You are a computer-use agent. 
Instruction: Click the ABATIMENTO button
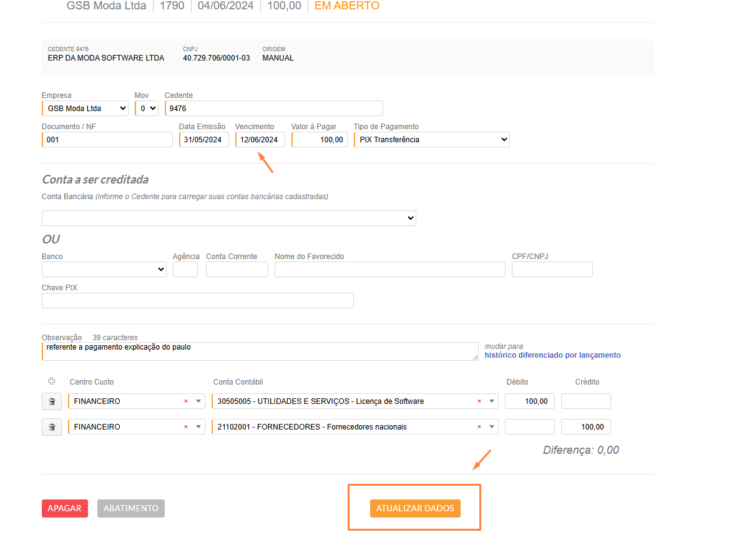point(131,508)
